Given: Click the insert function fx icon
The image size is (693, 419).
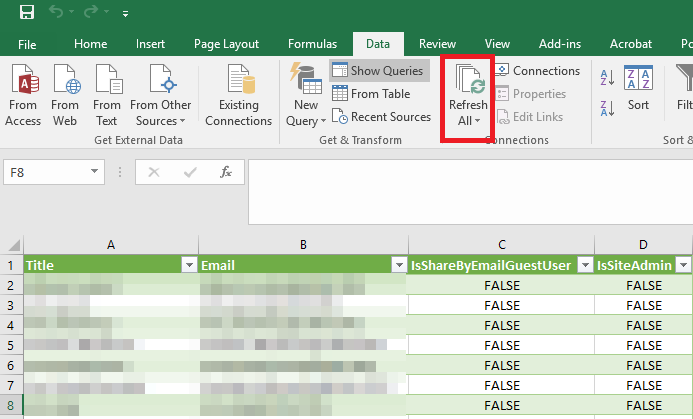Looking at the screenshot, I should (226, 172).
